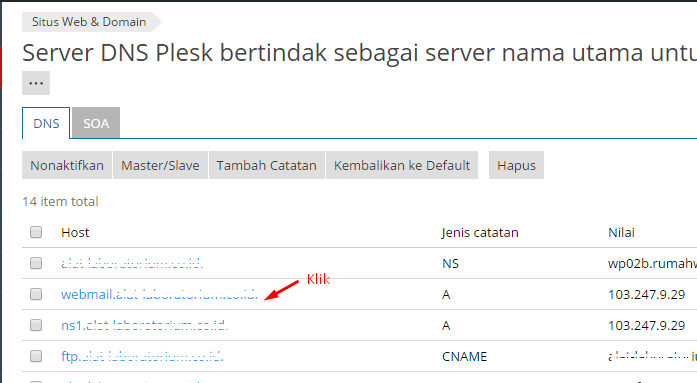Screen dimensions: 697x383
Task: Select the '14 item total' text
Action: tap(60, 201)
